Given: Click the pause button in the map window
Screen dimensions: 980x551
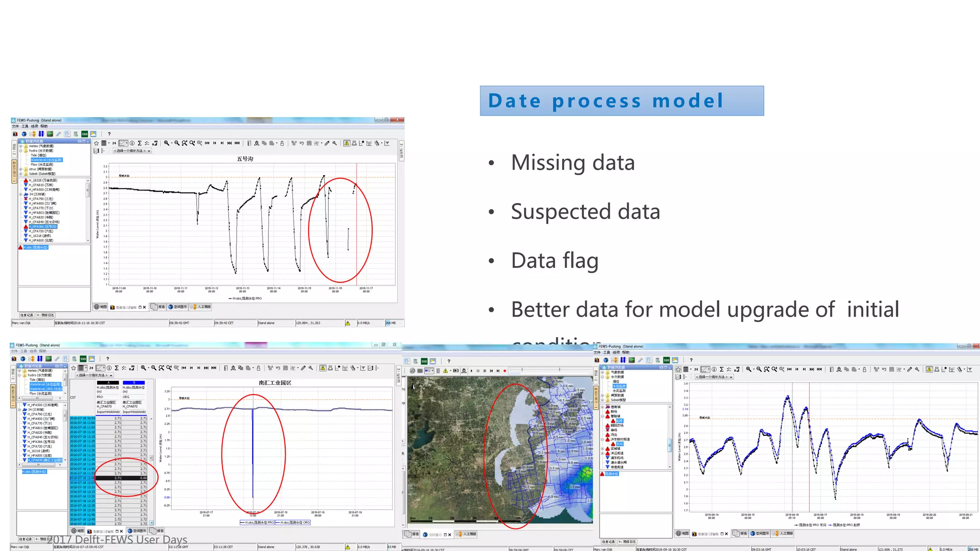Looking at the screenshot, I should tap(478, 371).
